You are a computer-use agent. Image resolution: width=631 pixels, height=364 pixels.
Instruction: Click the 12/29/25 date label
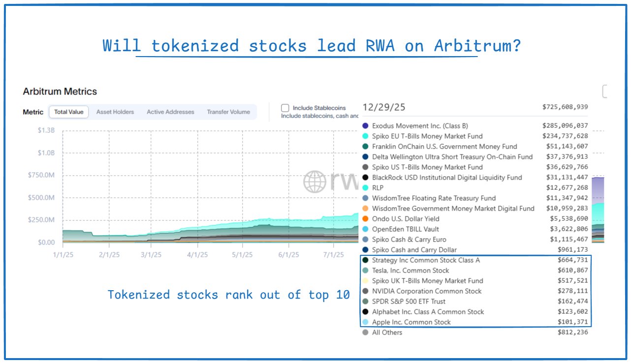click(x=384, y=107)
